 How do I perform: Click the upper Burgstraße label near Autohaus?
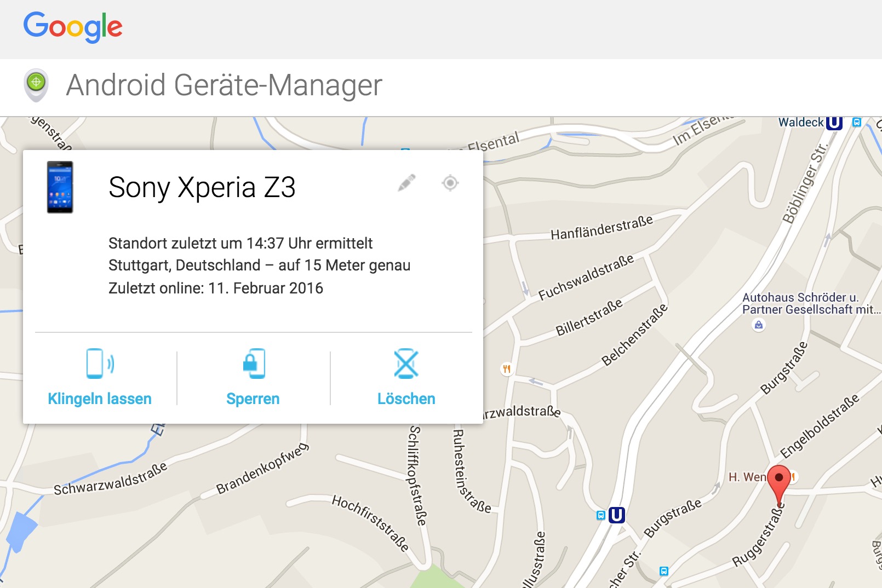coord(784,368)
